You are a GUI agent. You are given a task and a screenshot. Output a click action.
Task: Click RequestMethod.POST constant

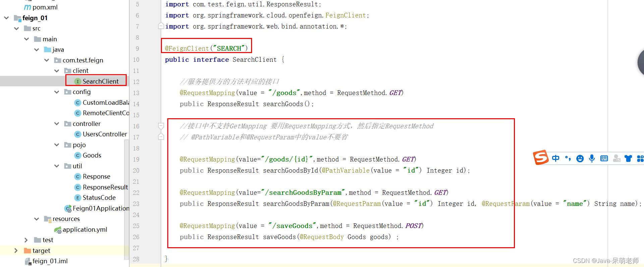click(x=388, y=226)
